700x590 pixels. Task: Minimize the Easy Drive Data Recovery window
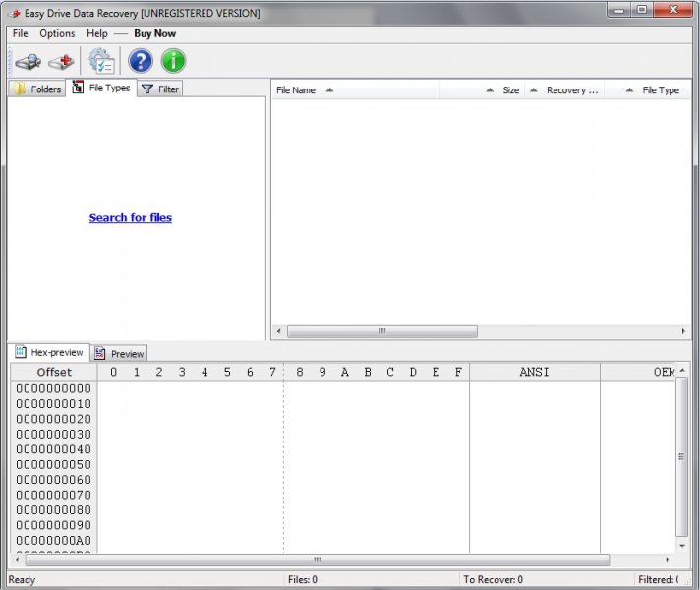point(619,10)
